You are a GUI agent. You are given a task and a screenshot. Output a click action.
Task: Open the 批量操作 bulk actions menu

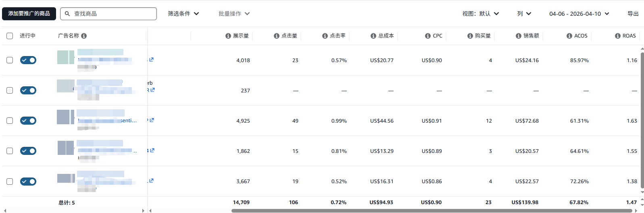[234, 14]
